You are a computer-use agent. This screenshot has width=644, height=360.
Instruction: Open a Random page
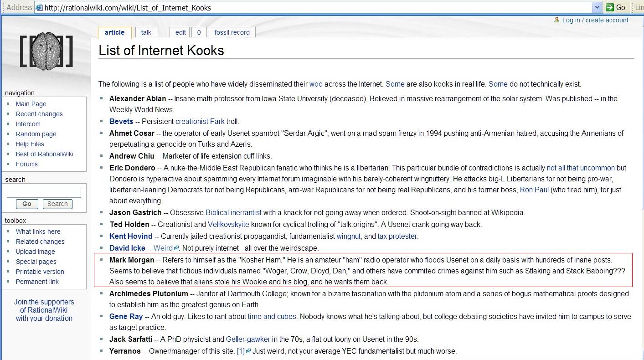click(x=36, y=134)
